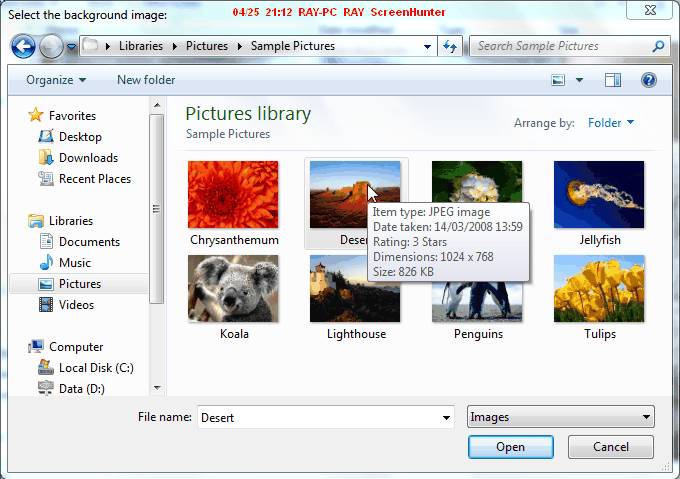Select the Desert thumbnail
The image size is (680, 479).
tap(339, 195)
